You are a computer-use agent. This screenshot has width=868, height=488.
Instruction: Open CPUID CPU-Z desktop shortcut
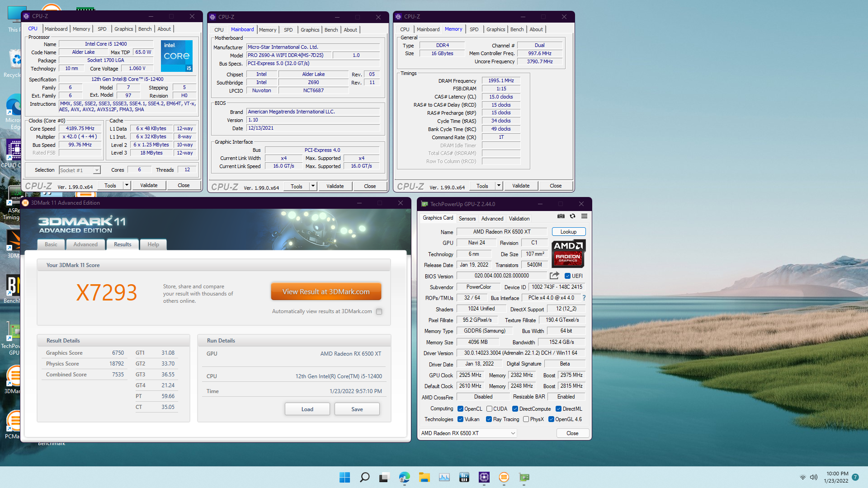pos(13,154)
